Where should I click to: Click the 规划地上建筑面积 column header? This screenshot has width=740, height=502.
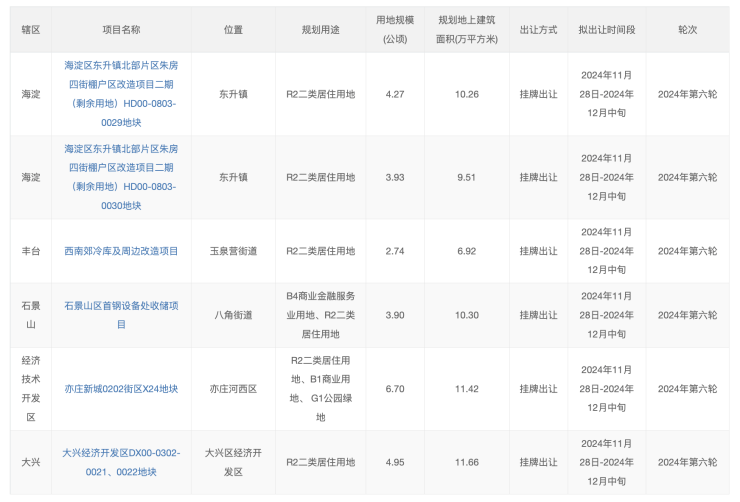[x=466, y=30]
